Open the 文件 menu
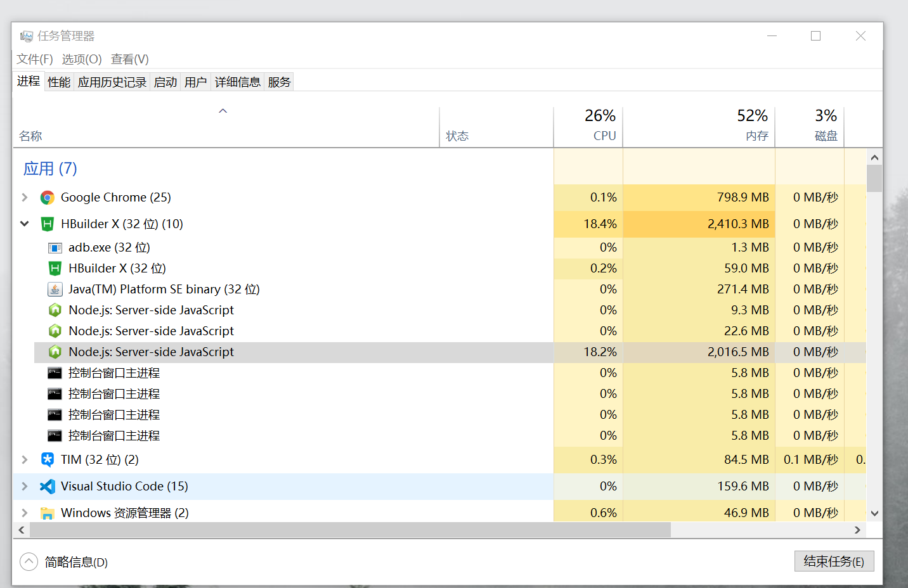The image size is (908, 588). [34, 59]
